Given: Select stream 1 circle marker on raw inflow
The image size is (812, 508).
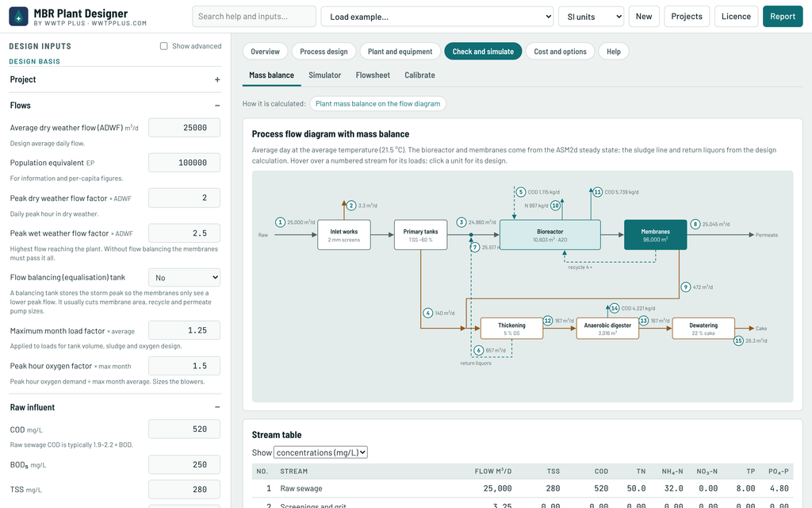Looking at the screenshot, I should (280, 222).
